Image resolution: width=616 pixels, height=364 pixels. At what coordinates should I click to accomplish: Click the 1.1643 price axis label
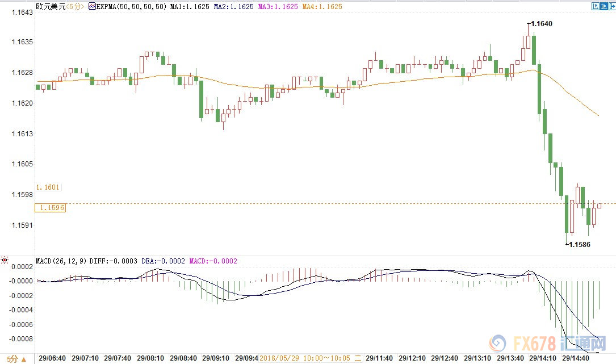22,12
